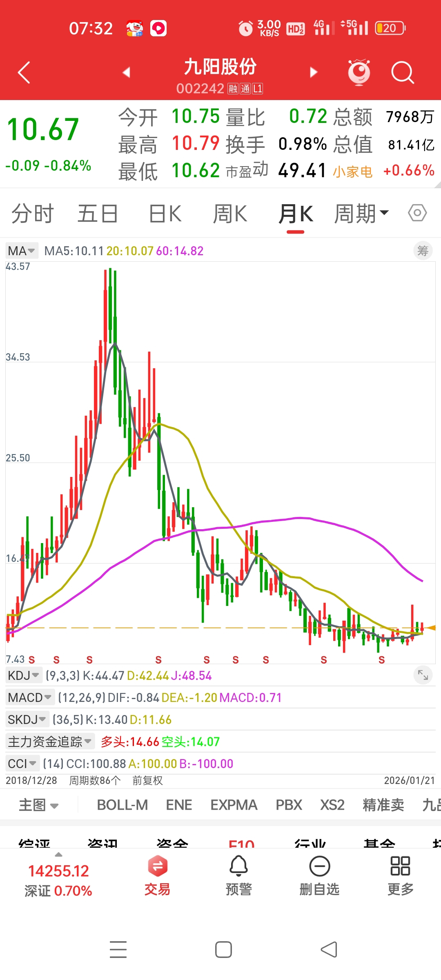Open the 周期 period dropdown
The width and height of the screenshot is (441, 980).
click(x=361, y=214)
